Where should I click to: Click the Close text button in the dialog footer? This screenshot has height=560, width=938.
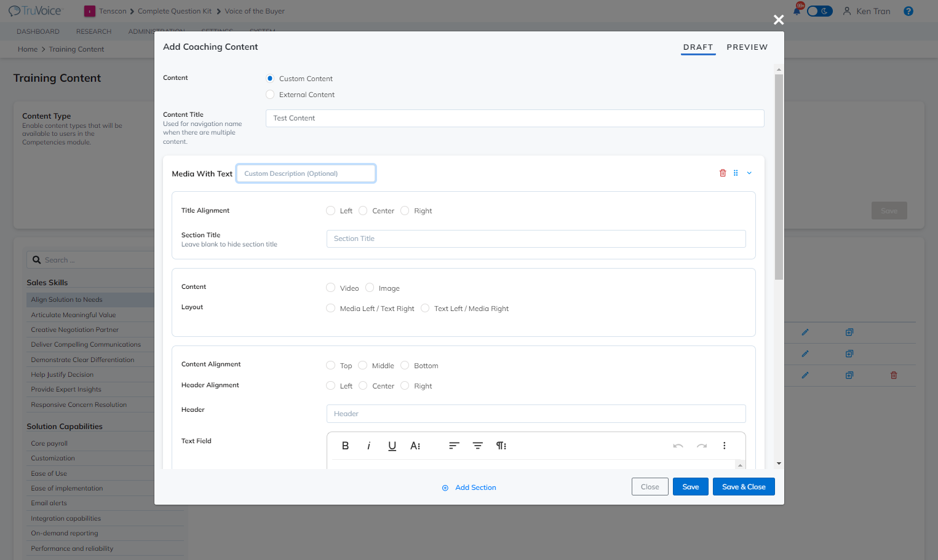click(x=650, y=487)
